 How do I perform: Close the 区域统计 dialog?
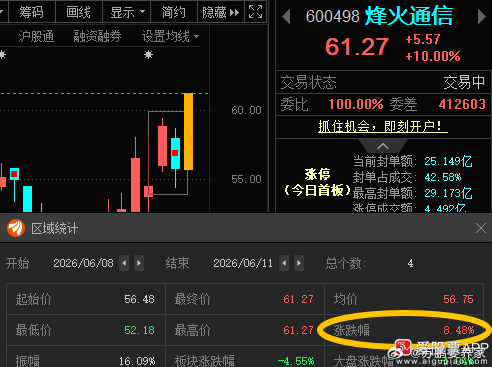pyautogui.click(x=481, y=228)
